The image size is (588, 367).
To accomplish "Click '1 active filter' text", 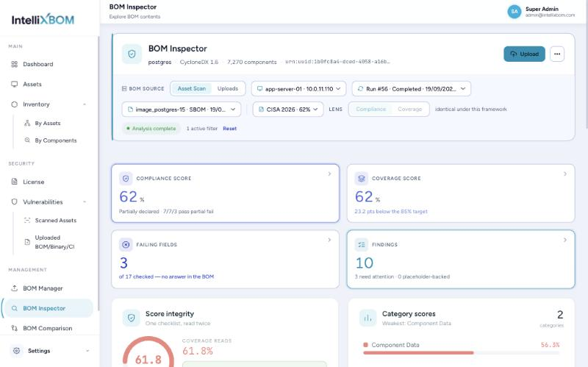I will (201, 128).
